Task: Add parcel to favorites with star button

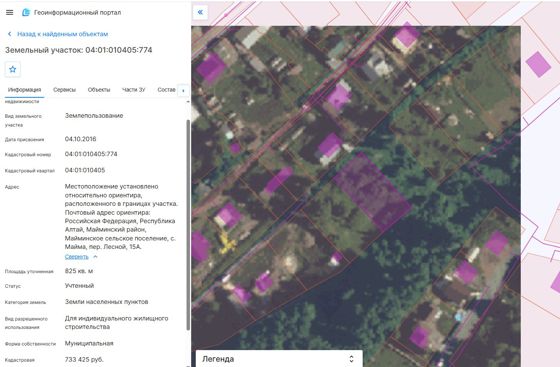Action: [13, 69]
